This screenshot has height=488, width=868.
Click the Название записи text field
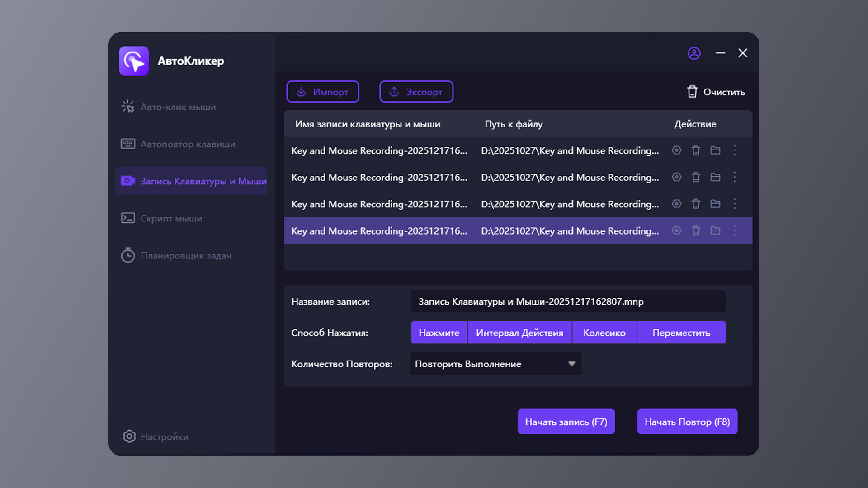point(568,301)
